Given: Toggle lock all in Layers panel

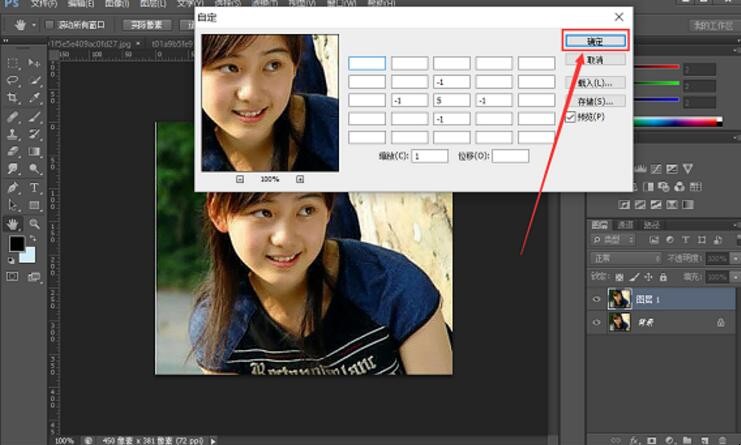Looking at the screenshot, I should pos(663,277).
